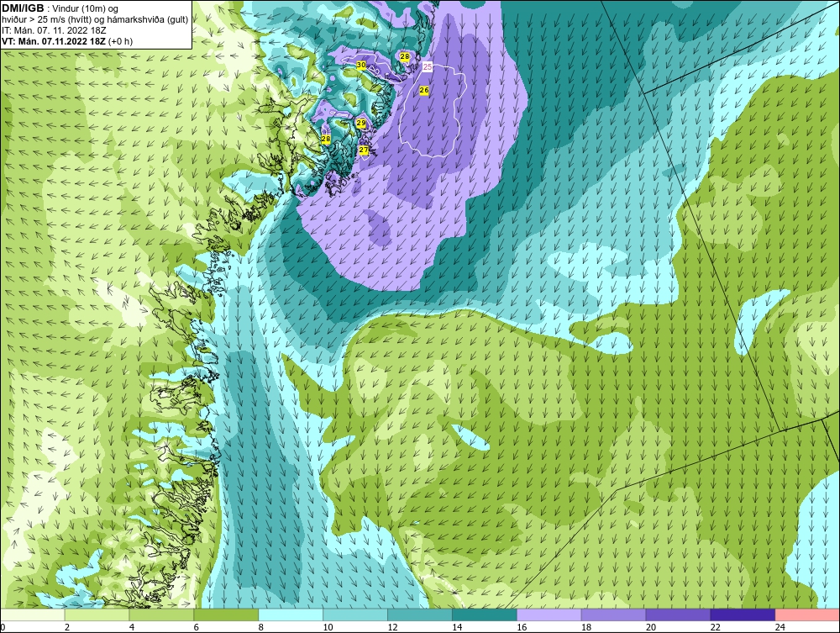Click legend scale number 10

pos(328,627)
